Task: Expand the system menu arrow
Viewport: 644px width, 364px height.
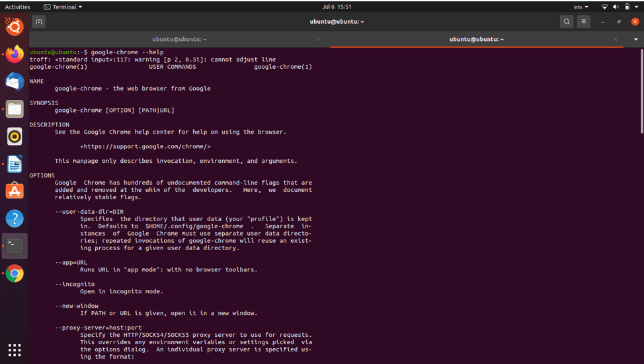Action: point(636,7)
